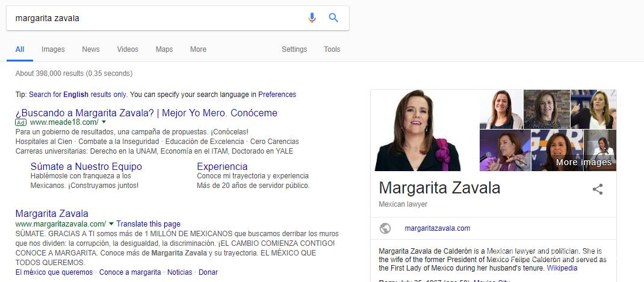Image resolution: width=644 pixels, height=282 pixels.
Task: Open the Wikipedia link in description
Action: pyautogui.click(x=562, y=268)
